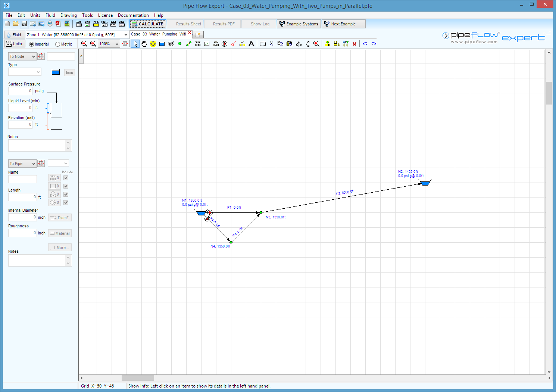Open the 100% zoom level dropdown
This screenshot has height=392, width=556.
coord(109,44)
